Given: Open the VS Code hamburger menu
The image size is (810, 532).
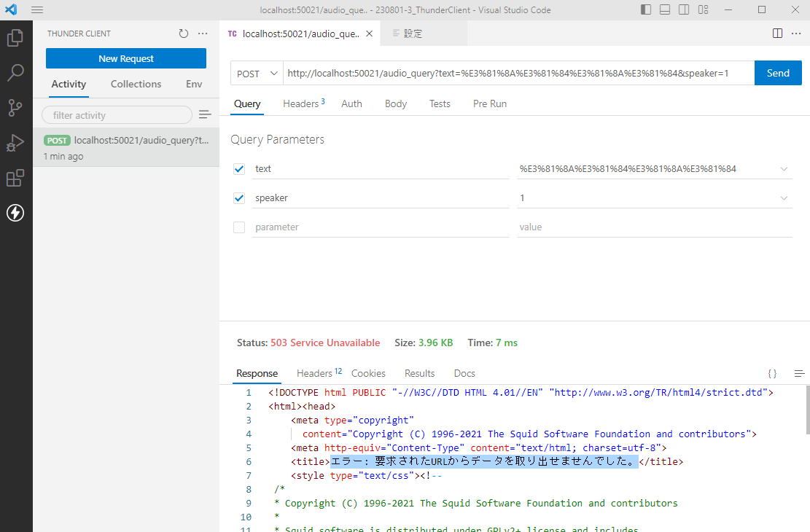Looking at the screenshot, I should [37, 9].
